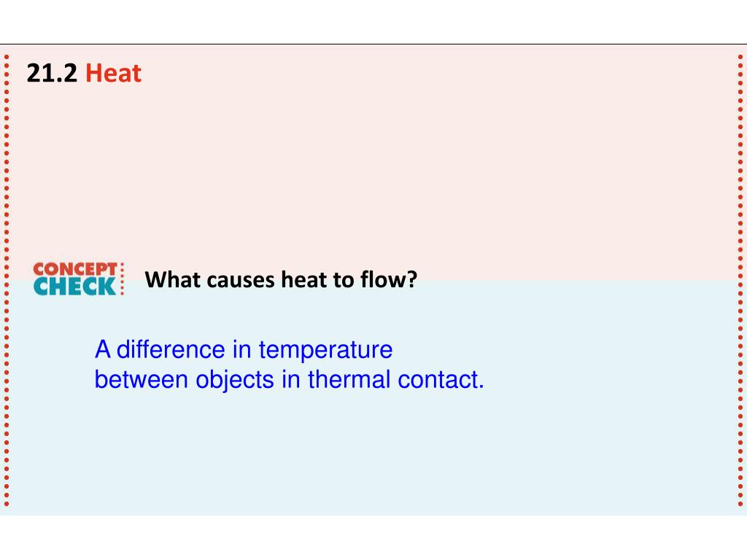Screen dimensions: 747x560
Task: Click the line between objects in thermal contact.
Action: coord(289,379)
